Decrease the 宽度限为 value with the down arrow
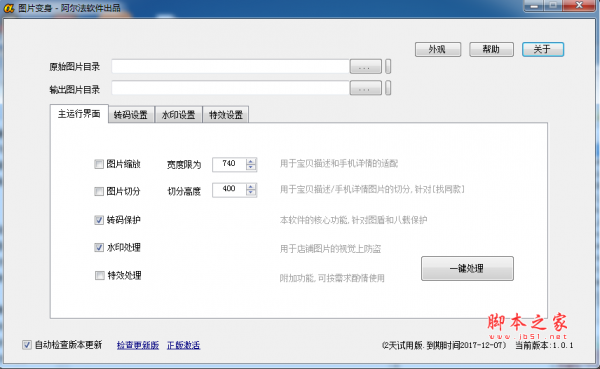This screenshot has height=369, width=600. click(251, 168)
